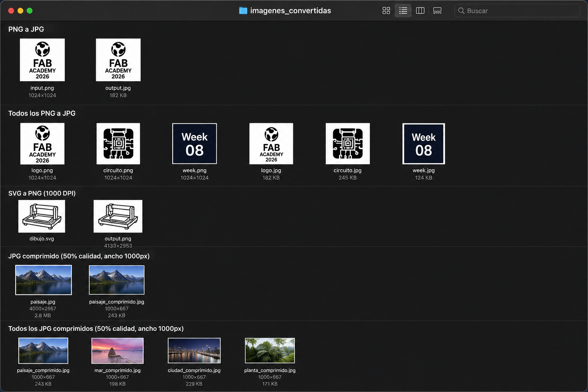The width and height of the screenshot is (588, 392).
Task: Click the folder icon beside imagenes_convertidas title
Action: pyautogui.click(x=243, y=11)
